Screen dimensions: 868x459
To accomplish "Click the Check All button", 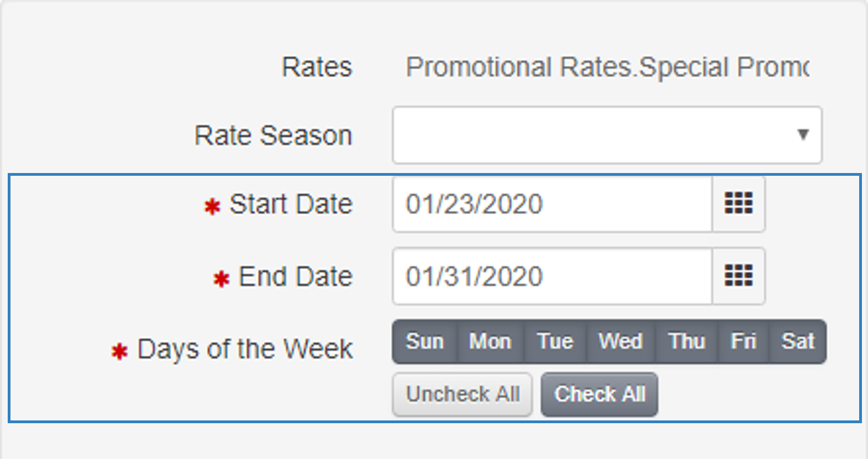I will [x=599, y=395].
